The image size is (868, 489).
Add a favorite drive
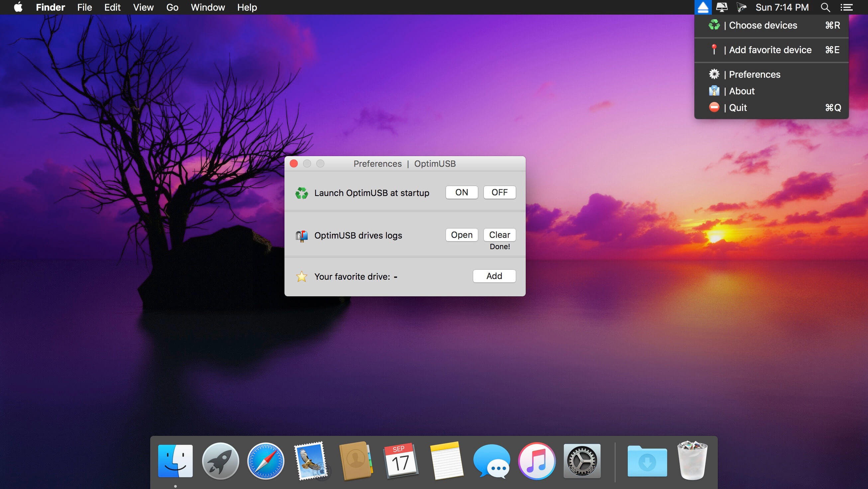click(x=494, y=276)
